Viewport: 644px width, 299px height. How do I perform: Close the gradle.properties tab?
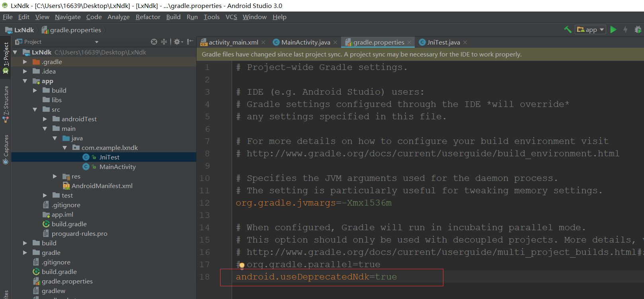(409, 42)
